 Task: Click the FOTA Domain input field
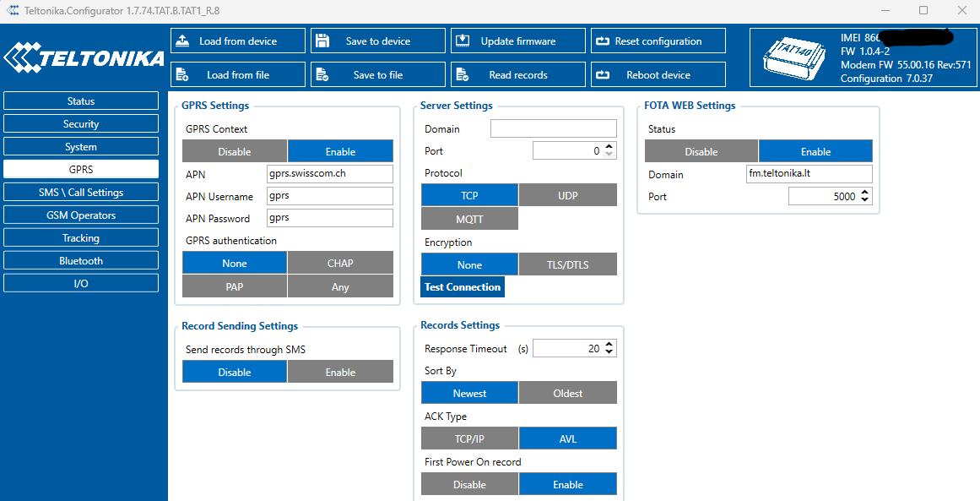tap(809, 174)
